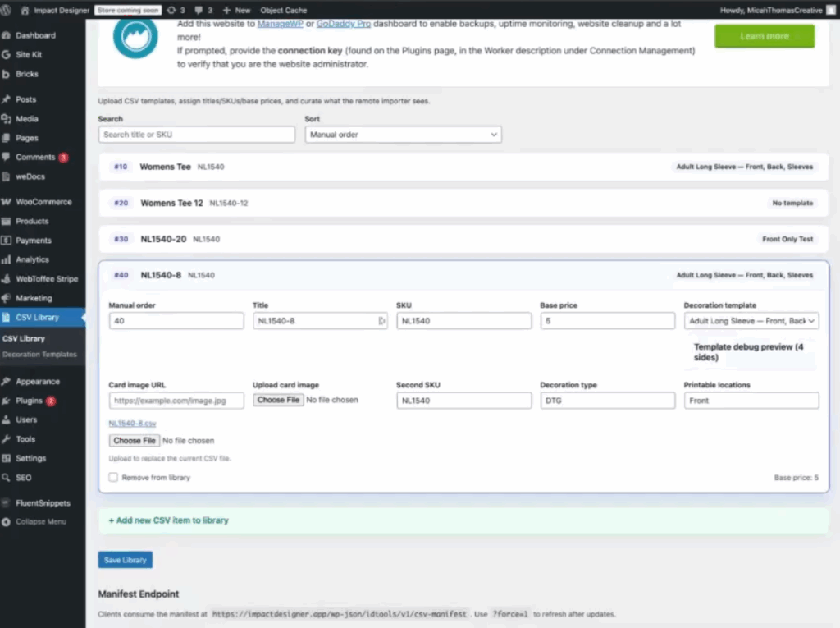The width and height of the screenshot is (840, 628).
Task: Click the Search title or SKU field
Action: 196,135
